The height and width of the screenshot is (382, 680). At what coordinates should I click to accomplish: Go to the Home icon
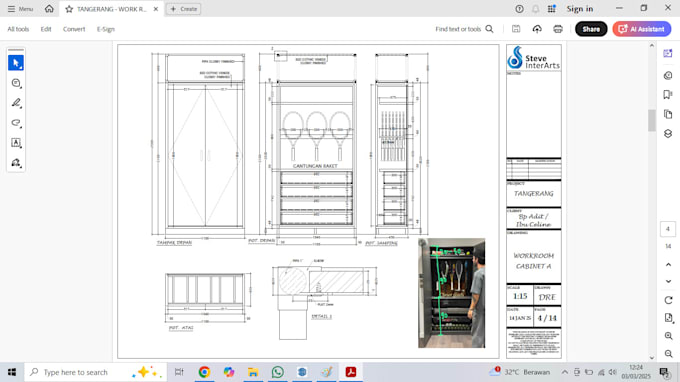tap(49, 9)
